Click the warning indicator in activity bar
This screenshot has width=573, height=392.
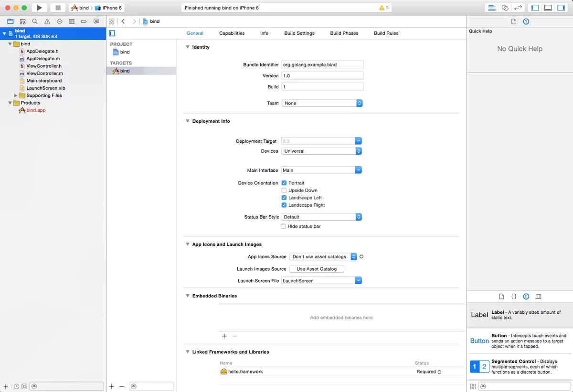point(383,8)
